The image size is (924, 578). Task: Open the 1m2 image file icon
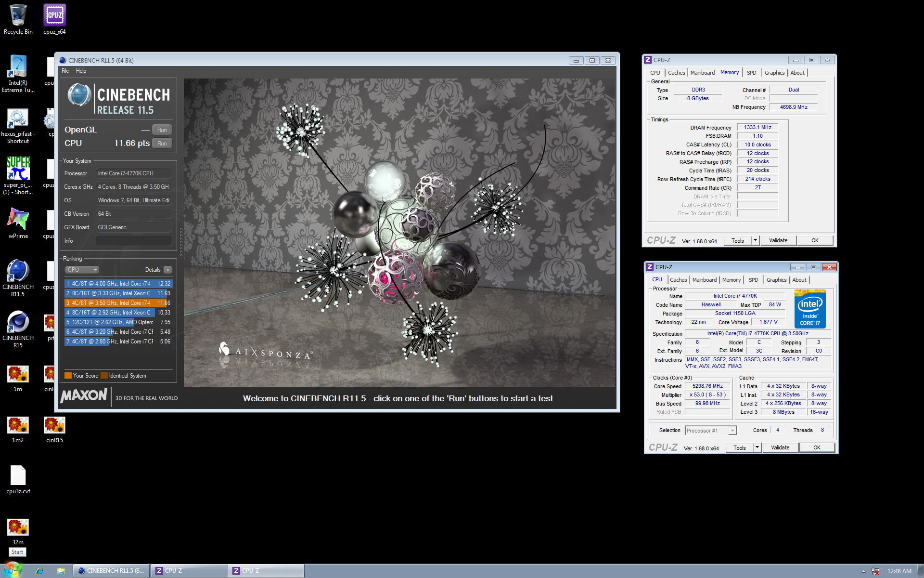(18, 430)
